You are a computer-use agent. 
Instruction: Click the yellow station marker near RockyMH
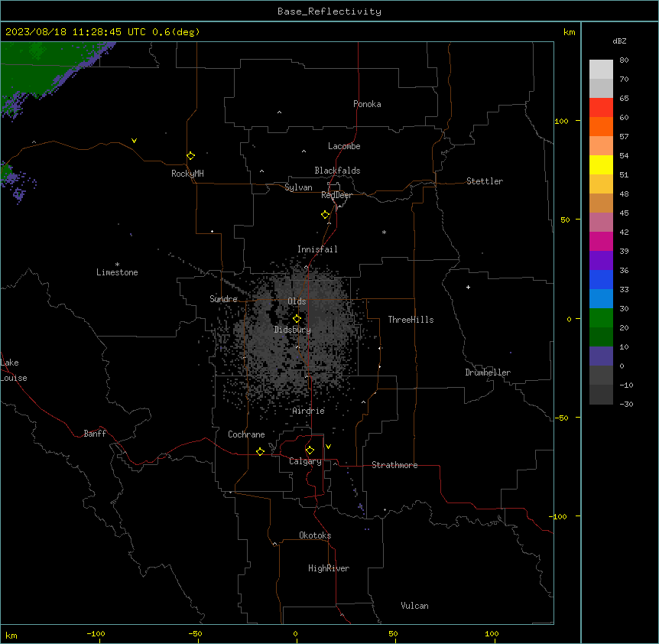[x=190, y=156]
